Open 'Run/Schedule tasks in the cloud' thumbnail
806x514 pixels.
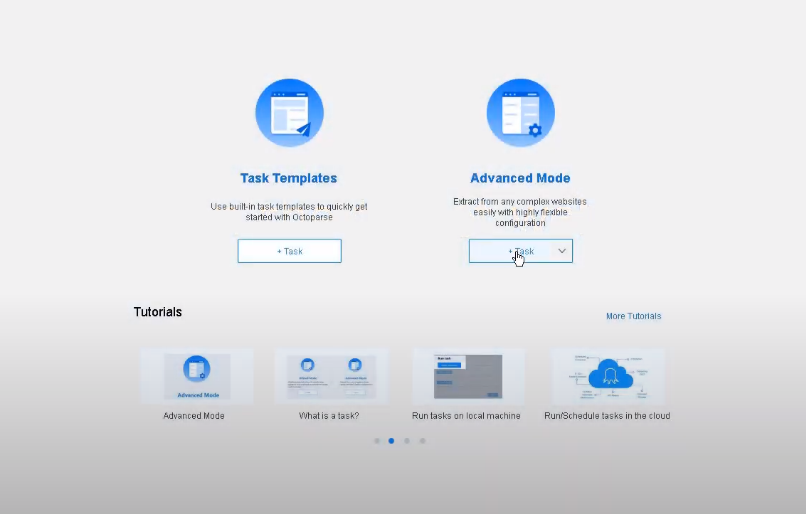tap(608, 376)
